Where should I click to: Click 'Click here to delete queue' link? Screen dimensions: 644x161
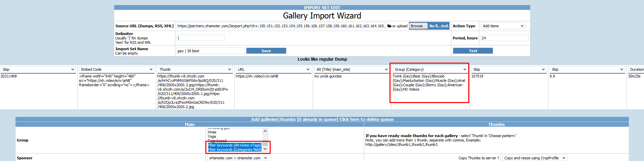pos(367,119)
